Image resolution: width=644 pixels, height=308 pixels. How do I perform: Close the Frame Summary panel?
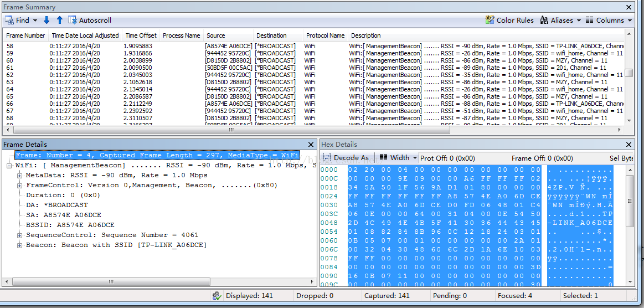629,7
